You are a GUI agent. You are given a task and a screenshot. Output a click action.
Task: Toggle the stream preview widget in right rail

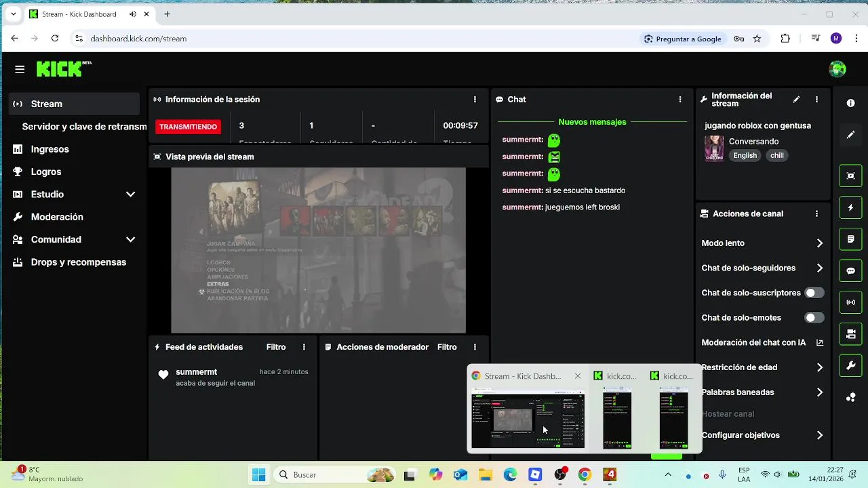click(x=850, y=176)
